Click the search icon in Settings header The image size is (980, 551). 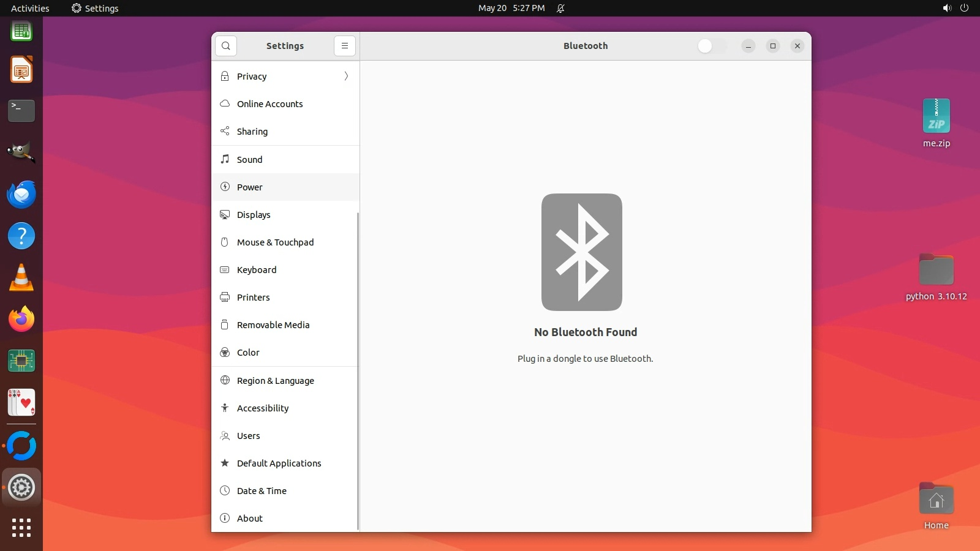click(x=226, y=46)
